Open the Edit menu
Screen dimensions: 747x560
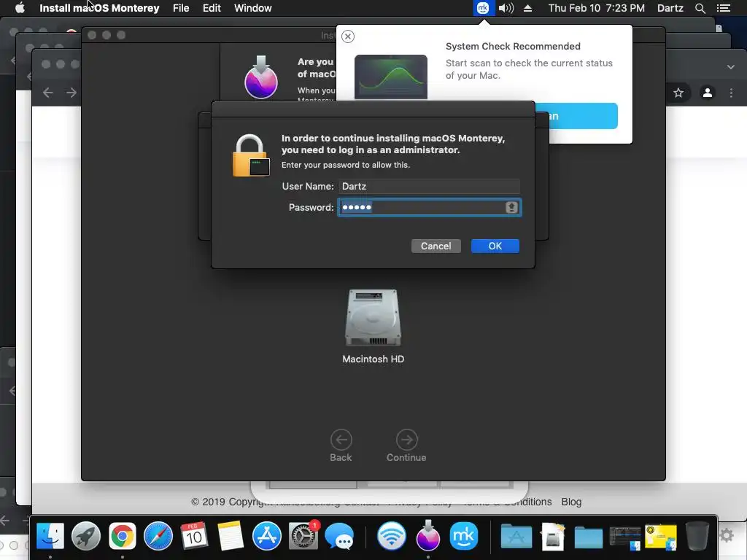click(x=212, y=8)
